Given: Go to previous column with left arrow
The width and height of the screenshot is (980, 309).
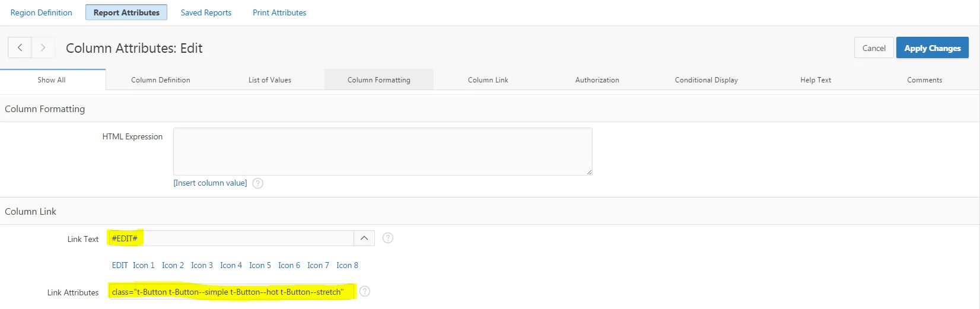Looking at the screenshot, I should [x=20, y=47].
